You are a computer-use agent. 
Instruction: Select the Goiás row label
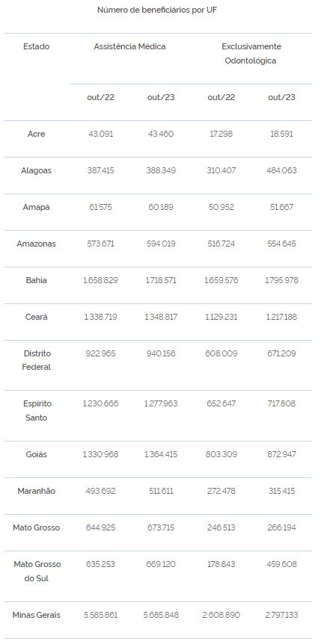pyautogui.click(x=36, y=454)
